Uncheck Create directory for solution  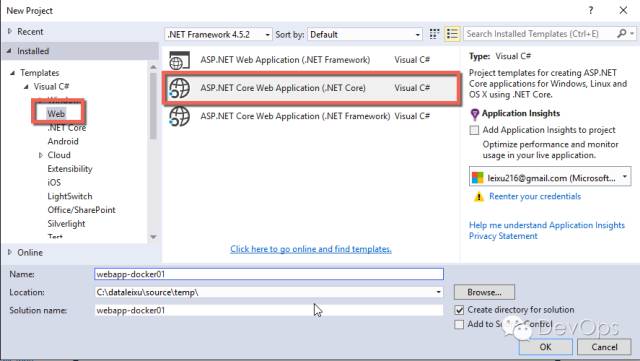(459, 310)
